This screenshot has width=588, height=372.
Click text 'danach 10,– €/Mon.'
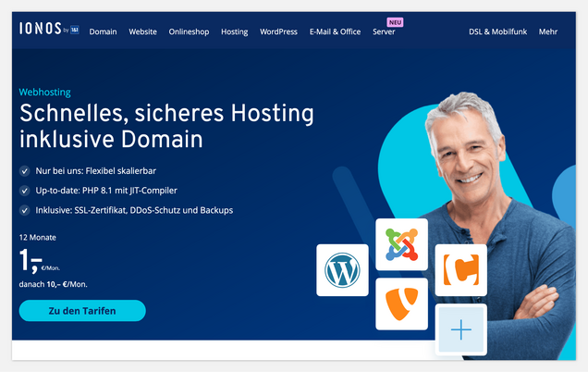click(54, 284)
